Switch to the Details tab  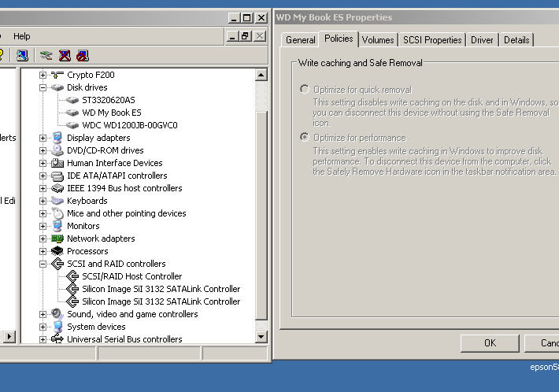(516, 40)
